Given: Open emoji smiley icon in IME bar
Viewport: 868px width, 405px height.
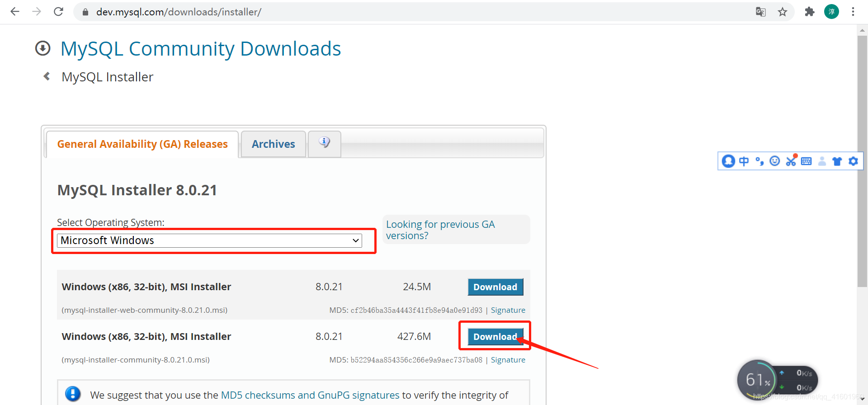Looking at the screenshot, I should (x=775, y=161).
